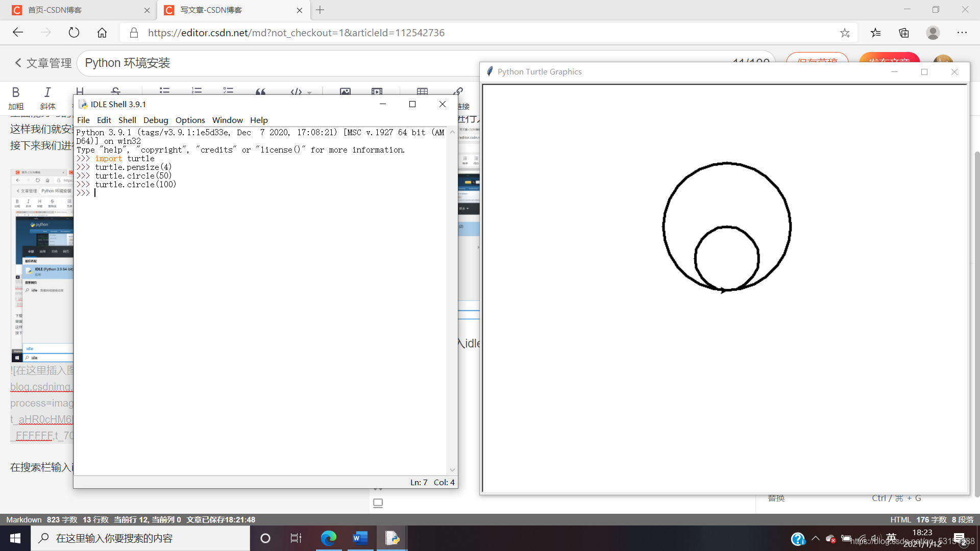This screenshot has width=980, height=551.
Task: Expand the code block dropdown arrow
Action: coord(309,93)
